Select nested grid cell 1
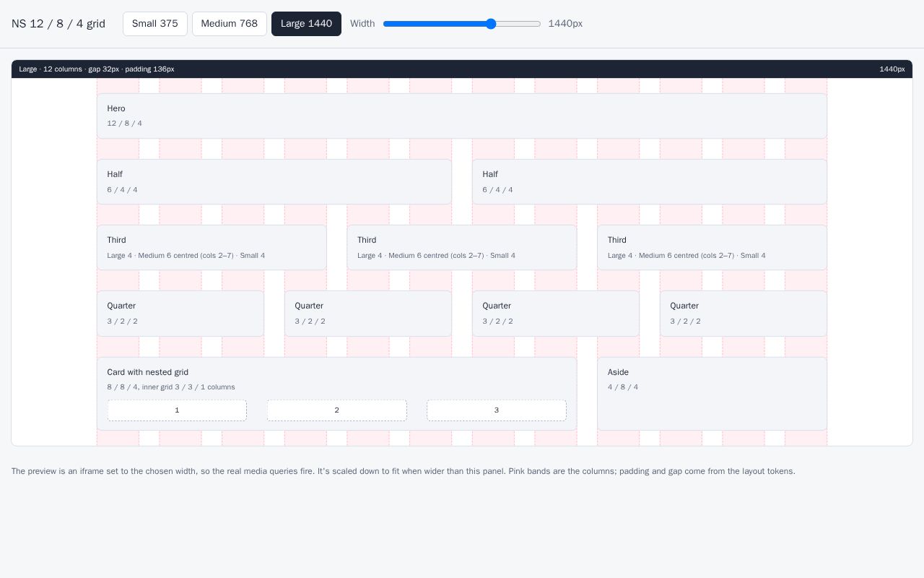The image size is (924, 578). click(x=177, y=410)
